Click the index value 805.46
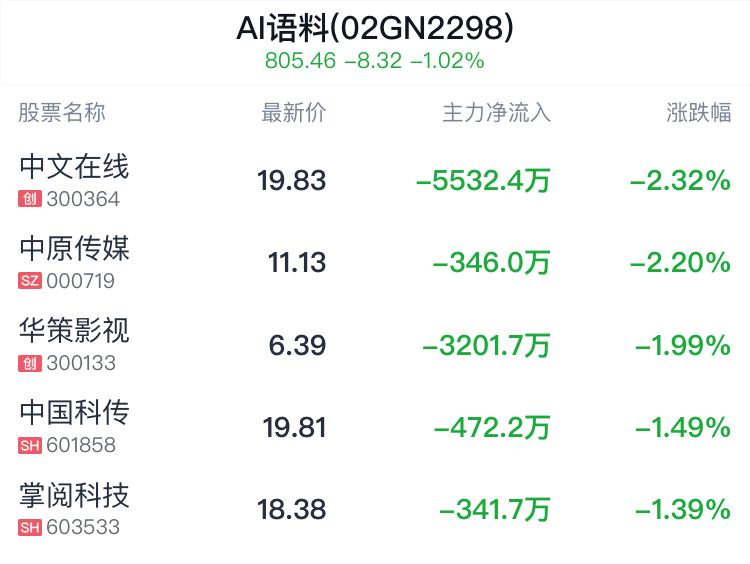 coord(300,61)
